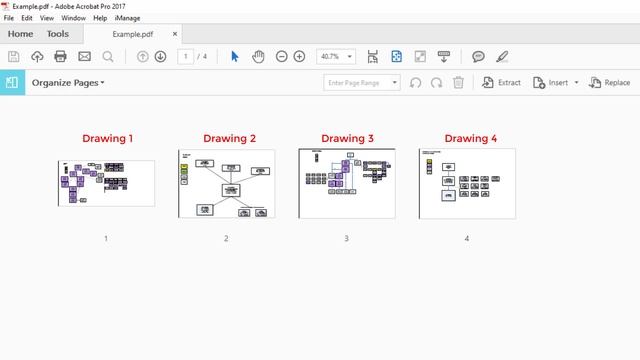Select the Selection arrow tool

coord(235,56)
